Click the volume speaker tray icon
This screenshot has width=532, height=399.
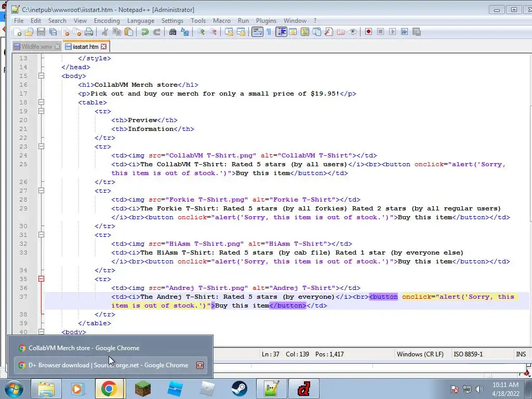479,389
